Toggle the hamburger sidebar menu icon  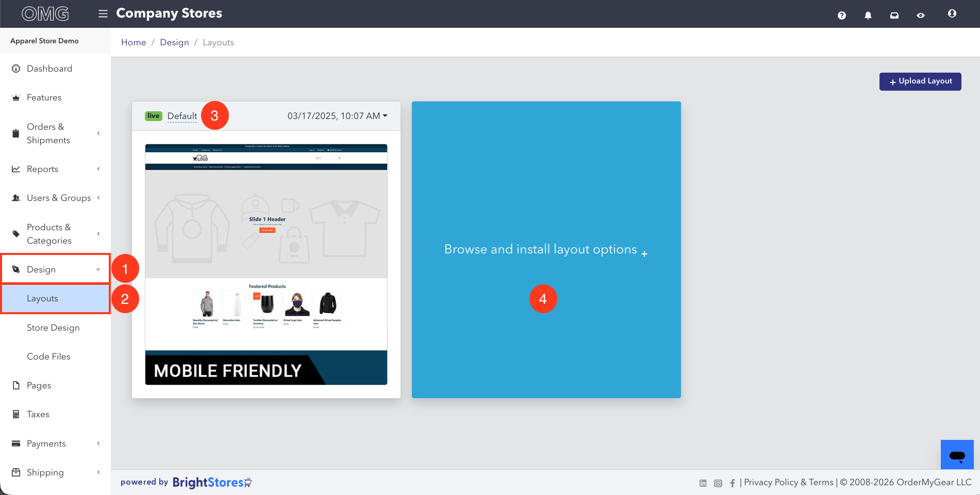(x=103, y=14)
